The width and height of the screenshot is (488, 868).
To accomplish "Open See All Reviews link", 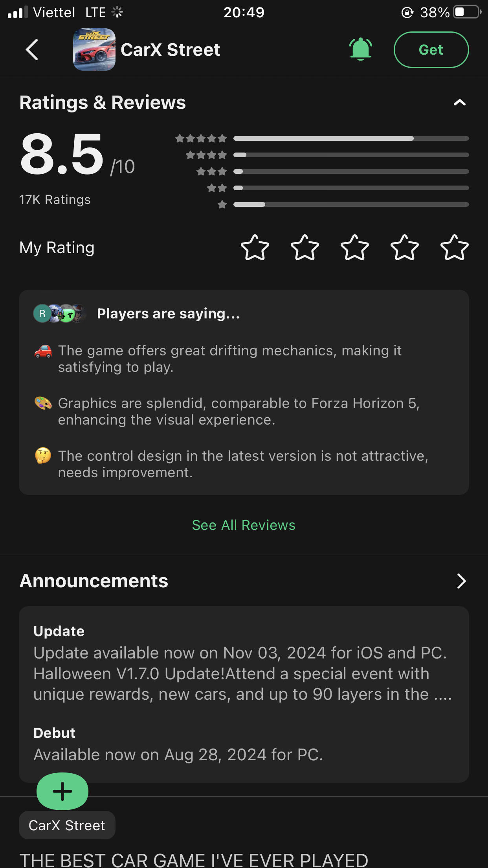I will [244, 525].
